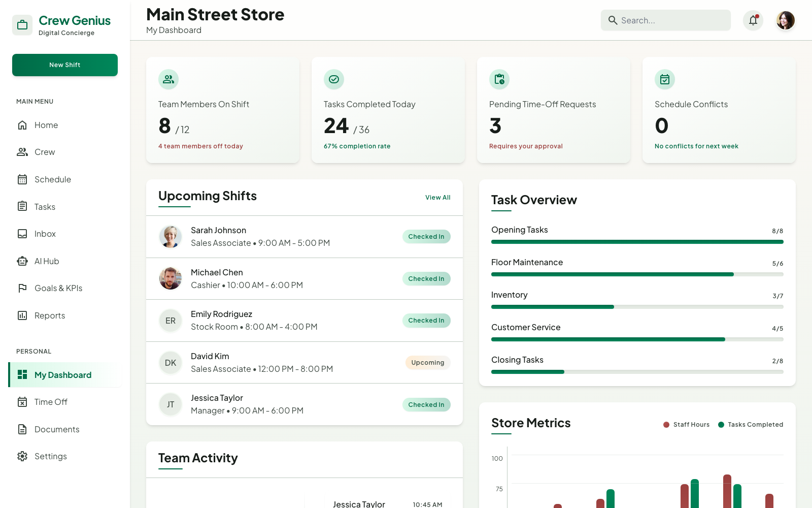Toggle Staff Hours legend in Store Metrics
812x508 pixels.
coord(686,425)
